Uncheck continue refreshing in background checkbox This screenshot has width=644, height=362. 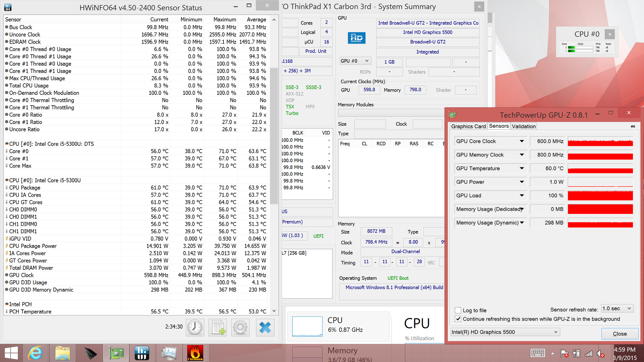tap(458, 319)
